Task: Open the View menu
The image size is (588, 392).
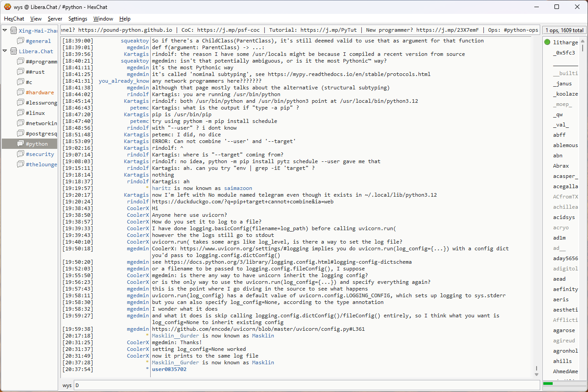Action: coord(36,19)
